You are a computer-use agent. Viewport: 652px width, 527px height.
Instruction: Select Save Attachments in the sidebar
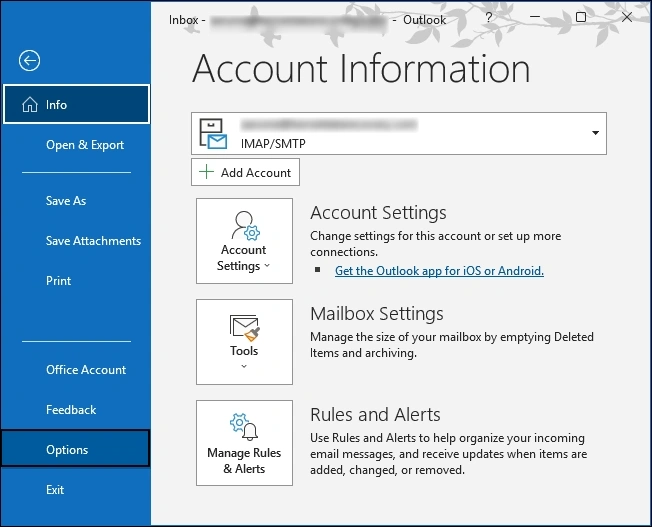pyautogui.click(x=93, y=240)
